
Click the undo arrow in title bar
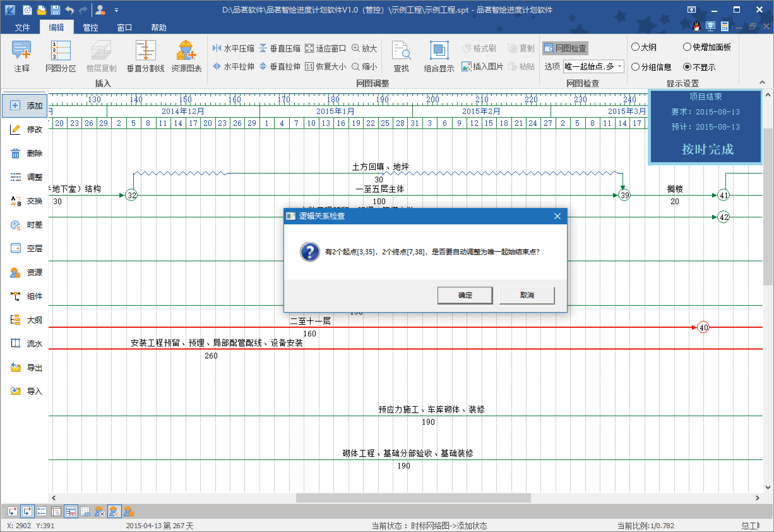coord(69,10)
